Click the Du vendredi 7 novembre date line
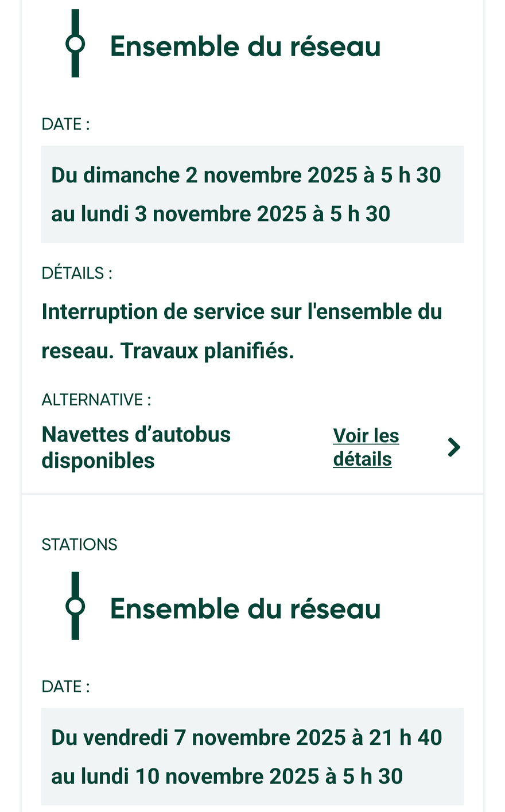This screenshot has height=812, width=505. pos(246,738)
